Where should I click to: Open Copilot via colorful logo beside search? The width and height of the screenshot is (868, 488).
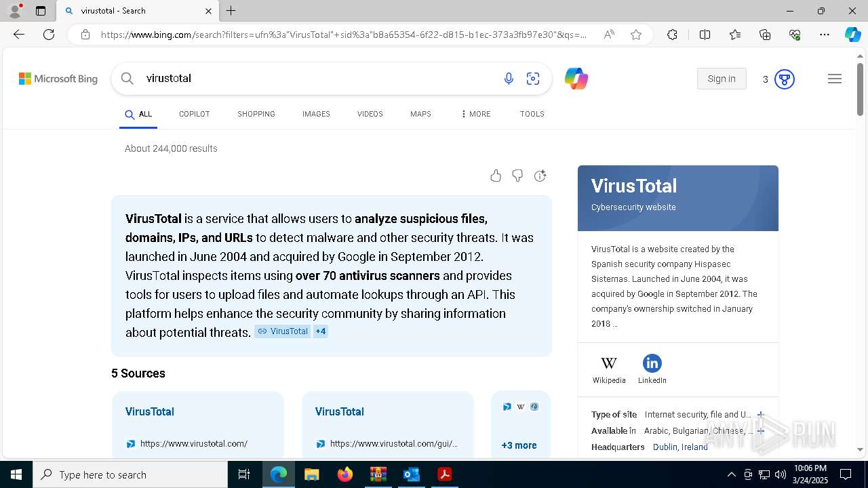coord(576,79)
